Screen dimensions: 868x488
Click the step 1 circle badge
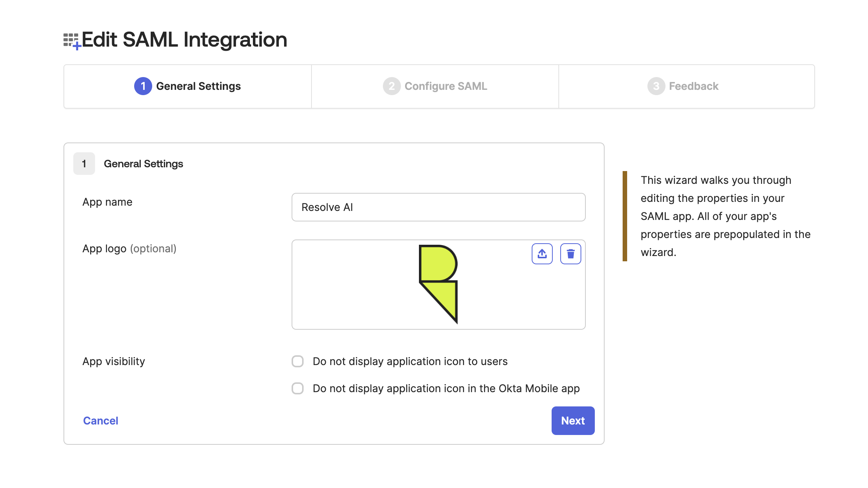pyautogui.click(x=143, y=86)
